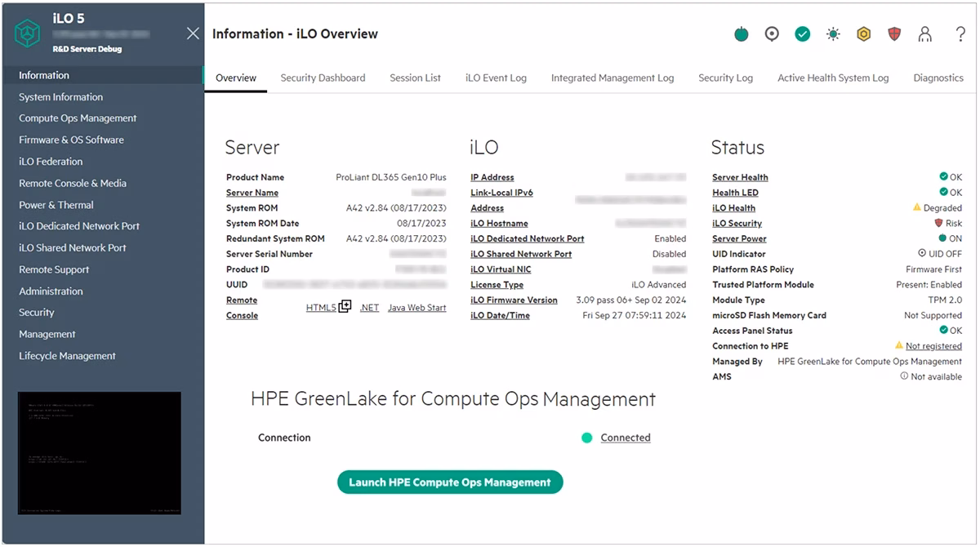Click Launch HPE Compute Ops Management button
Viewport: 980px width, 547px height.
tap(450, 483)
